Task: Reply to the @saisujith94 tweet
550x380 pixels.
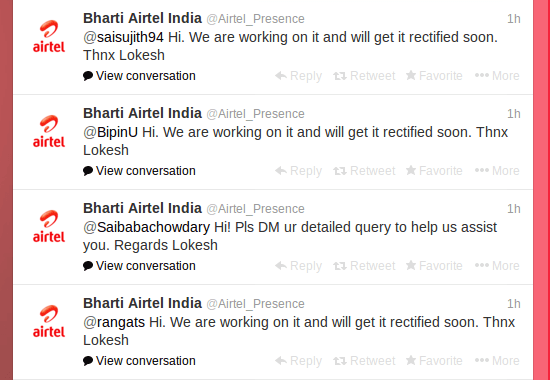Action: pyautogui.click(x=299, y=76)
